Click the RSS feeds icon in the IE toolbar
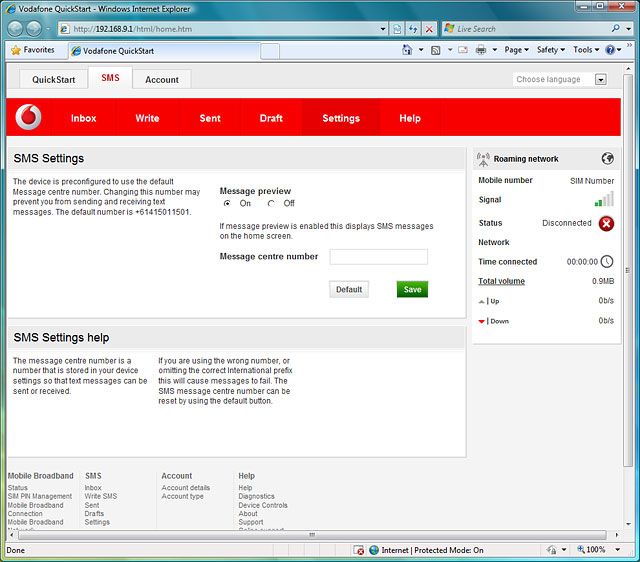This screenshot has width=640, height=562. pos(435,49)
